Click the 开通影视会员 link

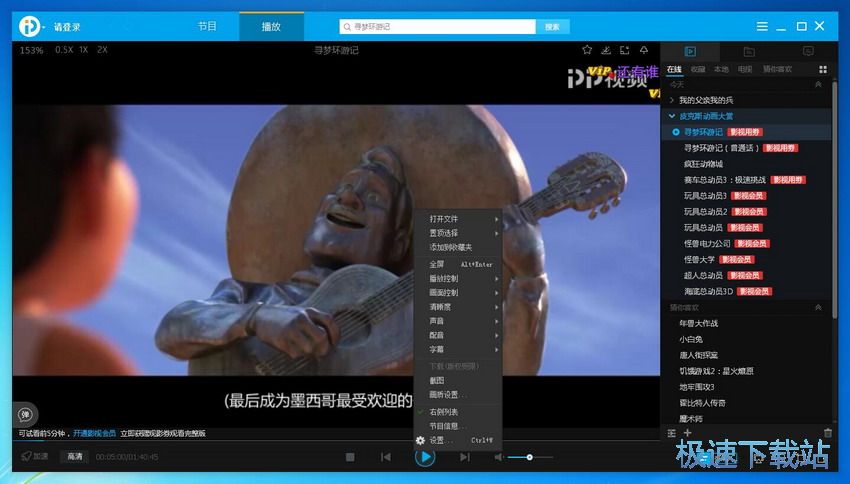[94, 434]
